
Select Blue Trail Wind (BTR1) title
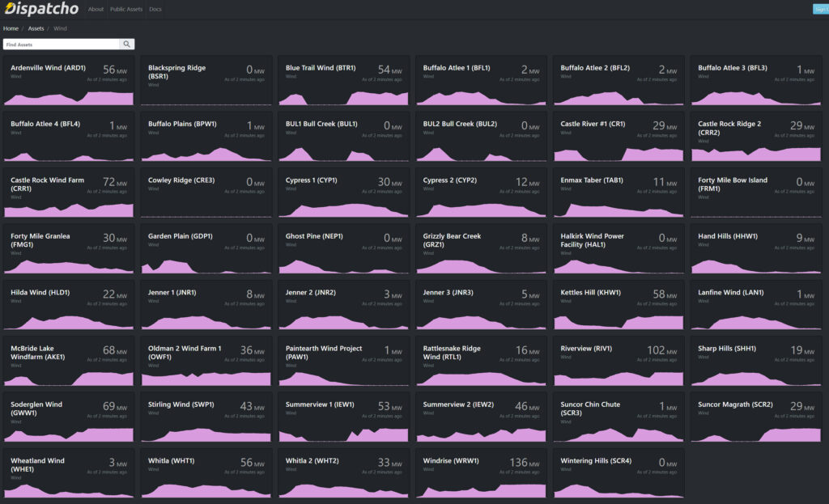[321, 68]
